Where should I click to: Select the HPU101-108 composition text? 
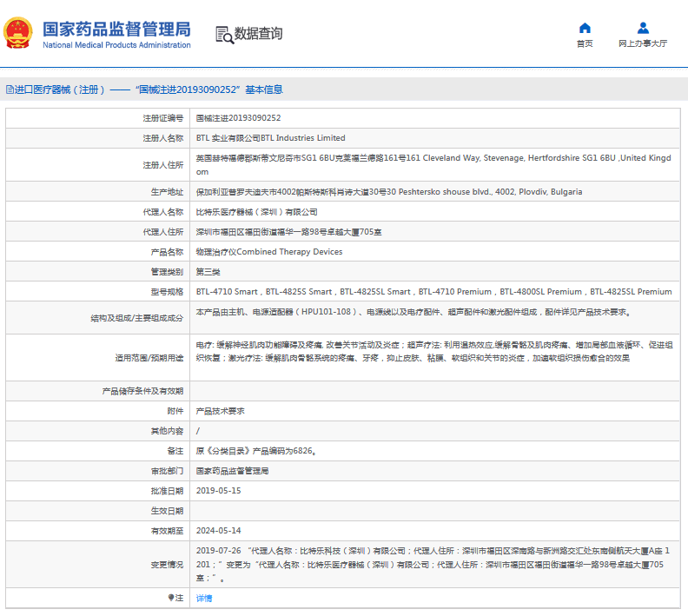tap(413, 312)
